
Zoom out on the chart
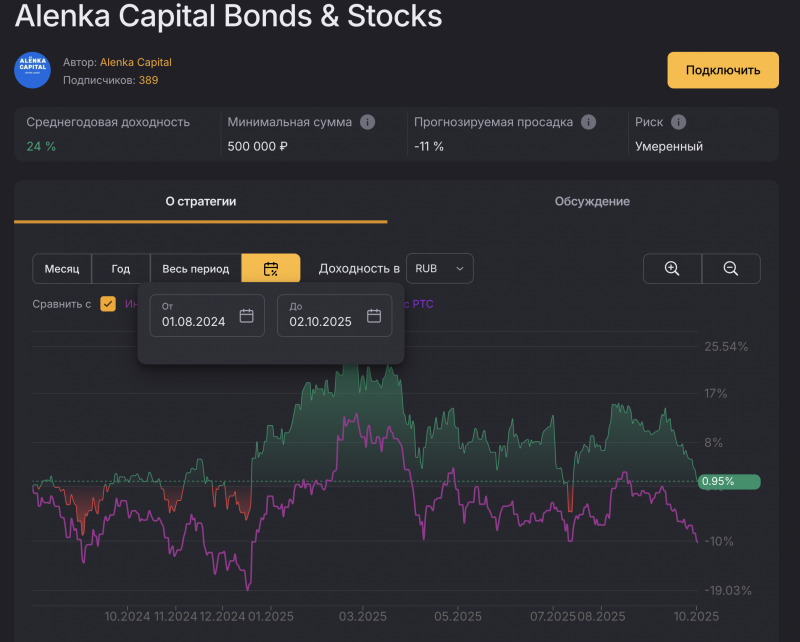[731, 269]
